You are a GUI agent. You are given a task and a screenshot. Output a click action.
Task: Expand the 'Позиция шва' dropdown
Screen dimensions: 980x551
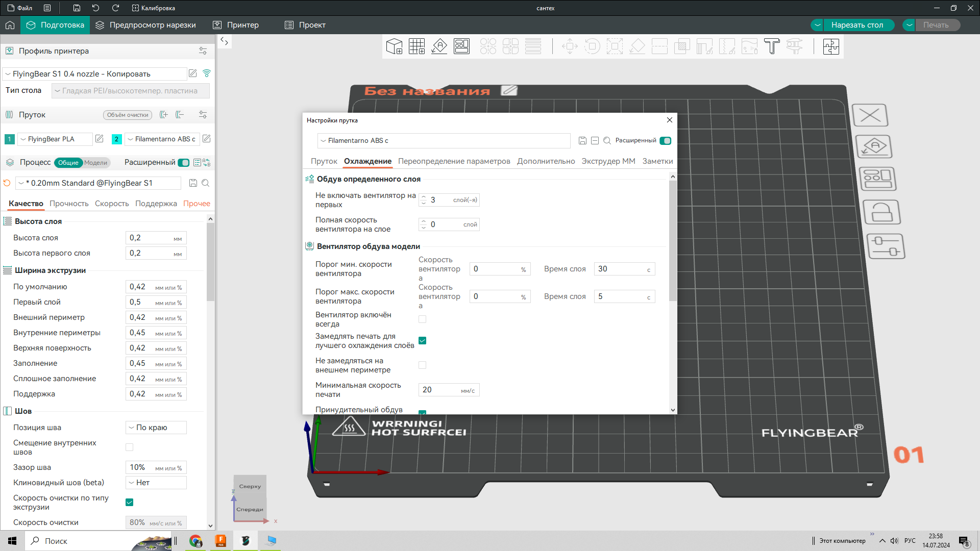click(x=156, y=428)
